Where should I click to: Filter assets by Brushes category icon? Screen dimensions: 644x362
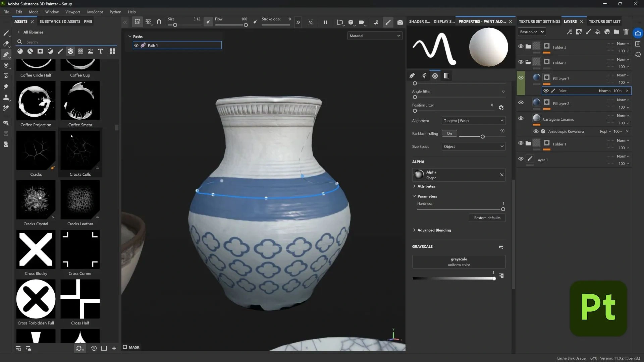pos(60,51)
